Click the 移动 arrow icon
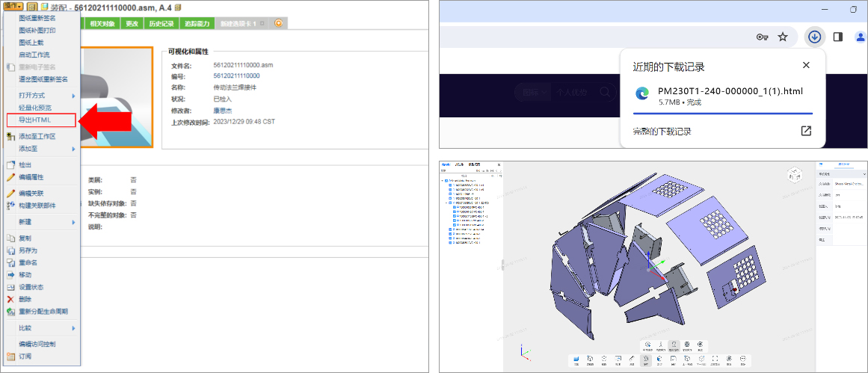This screenshot has height=373, width=868. coord(10,274)
